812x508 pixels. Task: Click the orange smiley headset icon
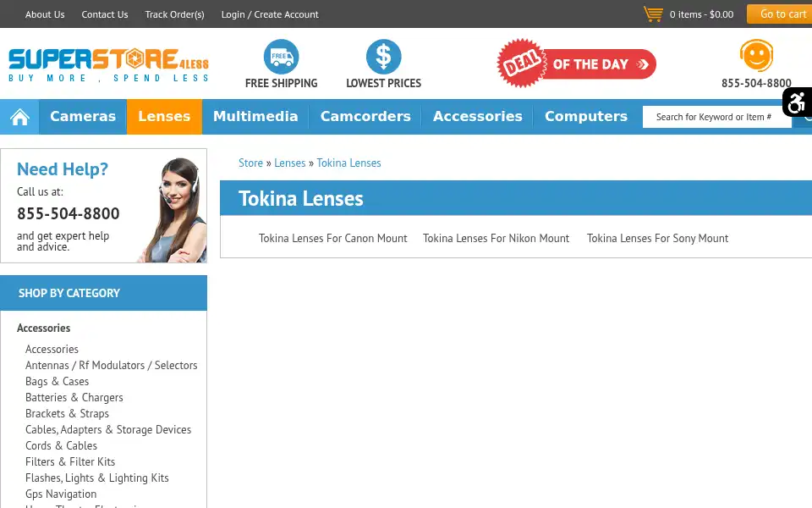(x=756, y=56)
